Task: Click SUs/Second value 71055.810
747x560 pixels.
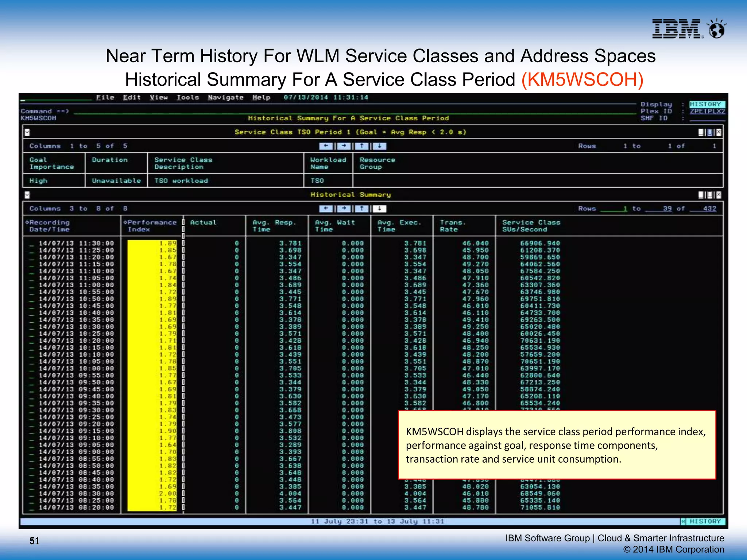Action: tap(540, 507)
